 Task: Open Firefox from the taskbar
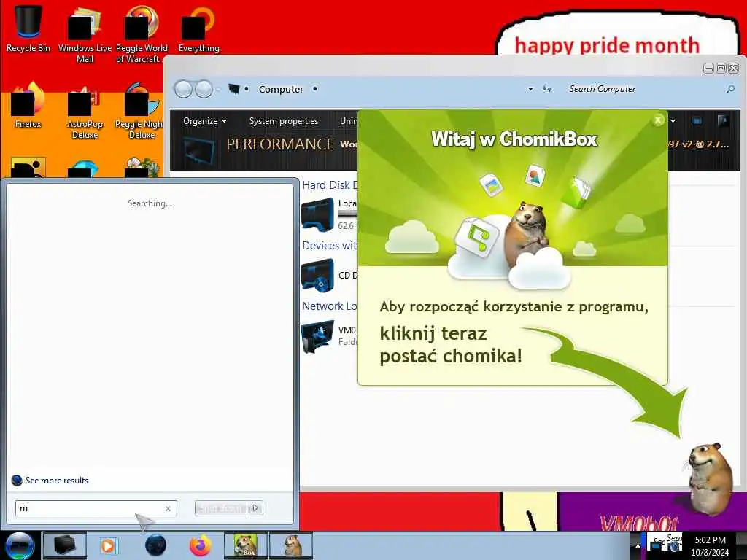pyautogui.click(x=201, y=545)
